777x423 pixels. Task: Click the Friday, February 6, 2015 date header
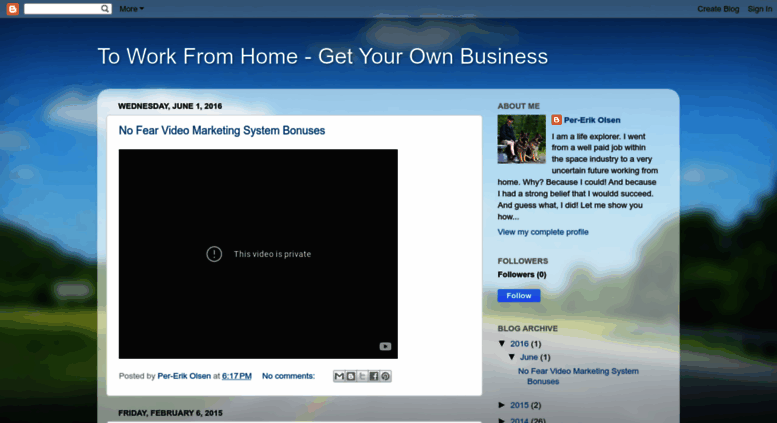coord(170,413)
